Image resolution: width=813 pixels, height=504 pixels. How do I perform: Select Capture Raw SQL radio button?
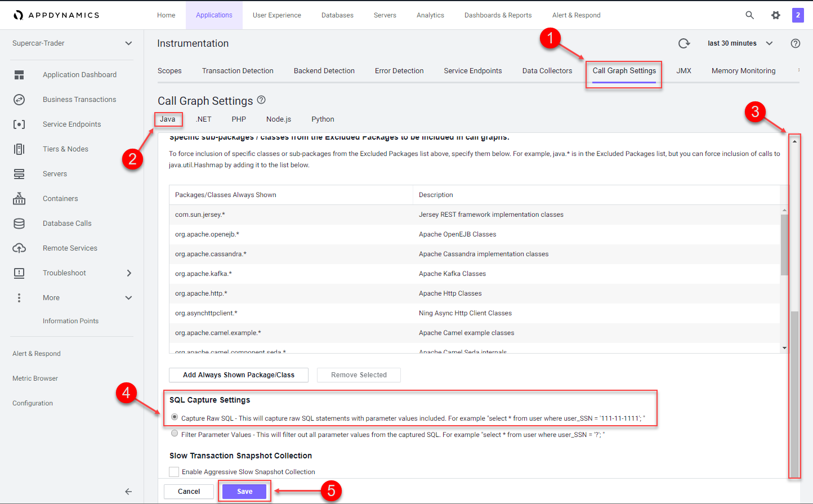pos(175,417)
